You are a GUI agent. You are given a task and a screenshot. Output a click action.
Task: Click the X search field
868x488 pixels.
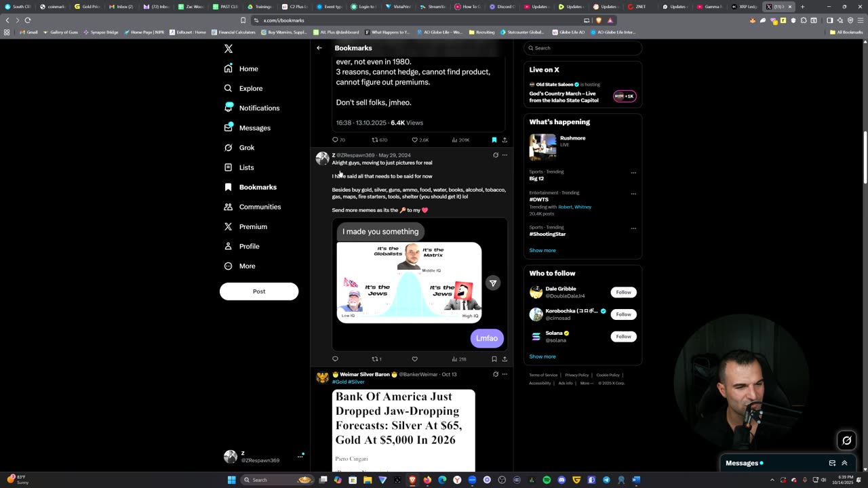pyautogui.click(x=583, y=48)
